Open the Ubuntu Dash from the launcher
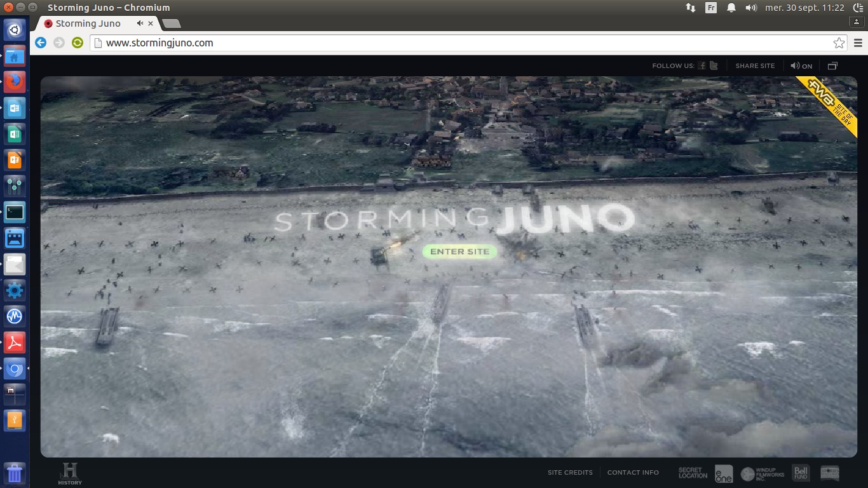The width and height of the screenshot is (868, 488). (15, 29)
